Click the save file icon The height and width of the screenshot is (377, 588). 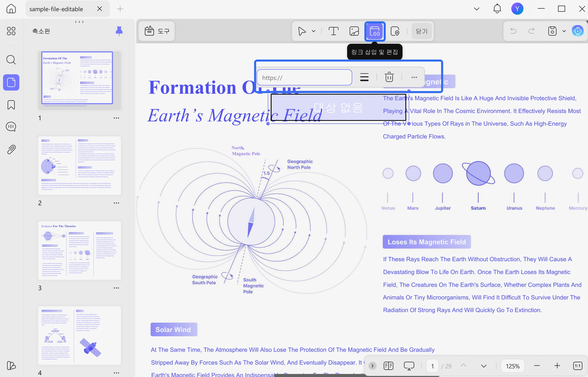(x=552, y=31)
